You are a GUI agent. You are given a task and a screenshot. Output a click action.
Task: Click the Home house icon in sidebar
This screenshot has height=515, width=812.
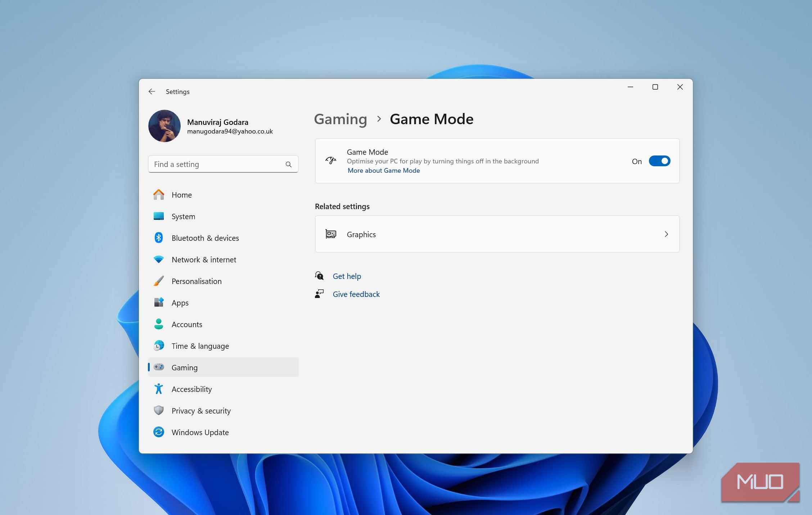tap(158, 195)
